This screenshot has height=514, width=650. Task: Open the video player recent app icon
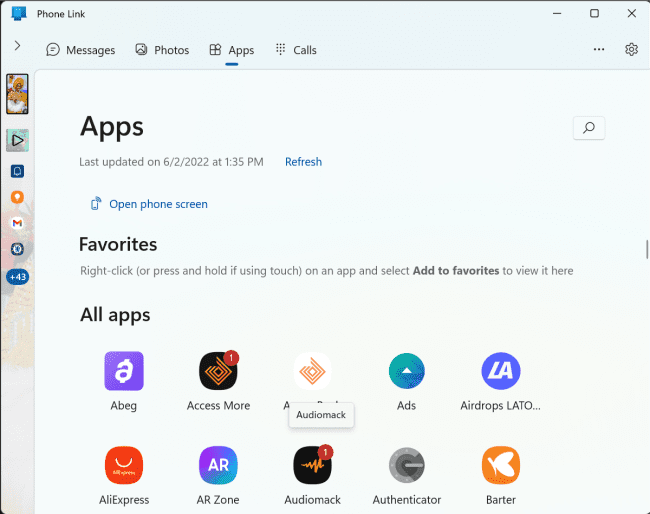click(17, 140)
